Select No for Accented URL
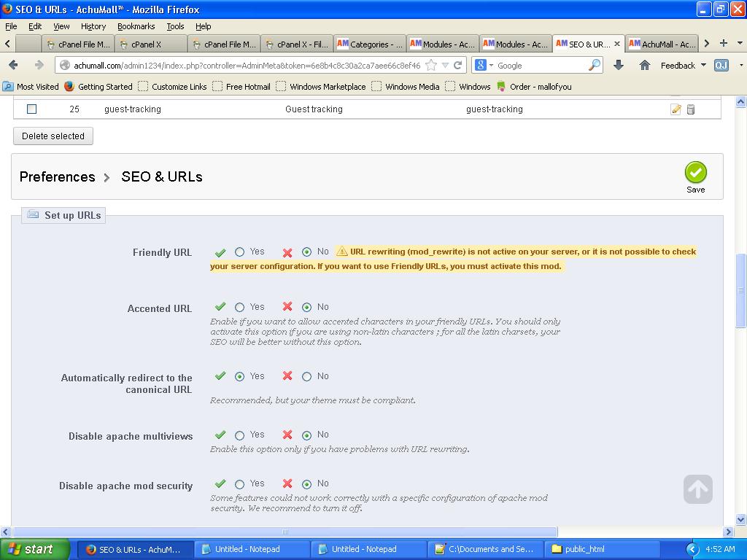Viewport: 747px width, 560px height. (307, 307)
